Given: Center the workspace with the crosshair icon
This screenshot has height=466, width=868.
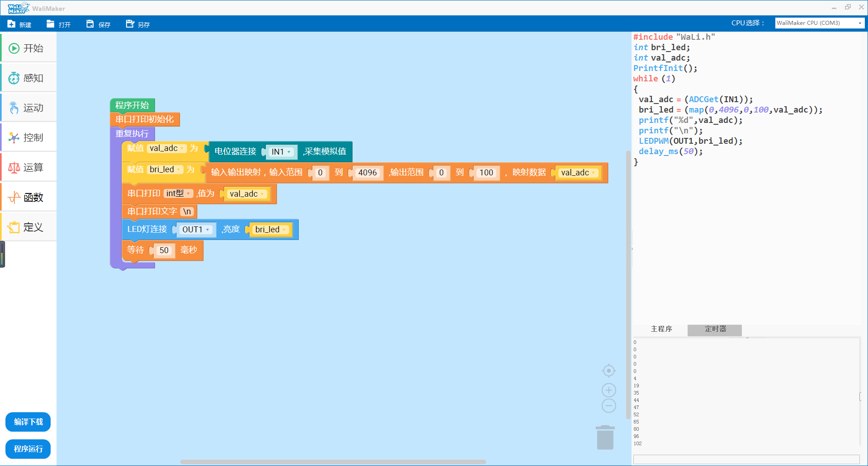Looking at the screenshot, I should (x=609, y=371).
